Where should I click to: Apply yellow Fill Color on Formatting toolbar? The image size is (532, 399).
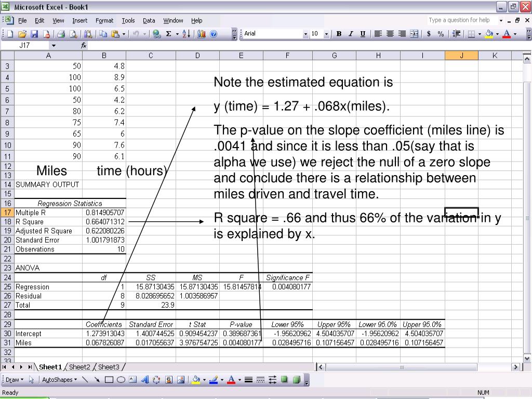pyautogui.click(x=489, y=34)
